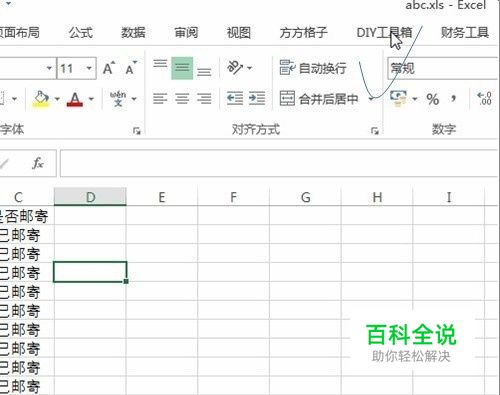Increase font size with the large A button

pos(108,68)
